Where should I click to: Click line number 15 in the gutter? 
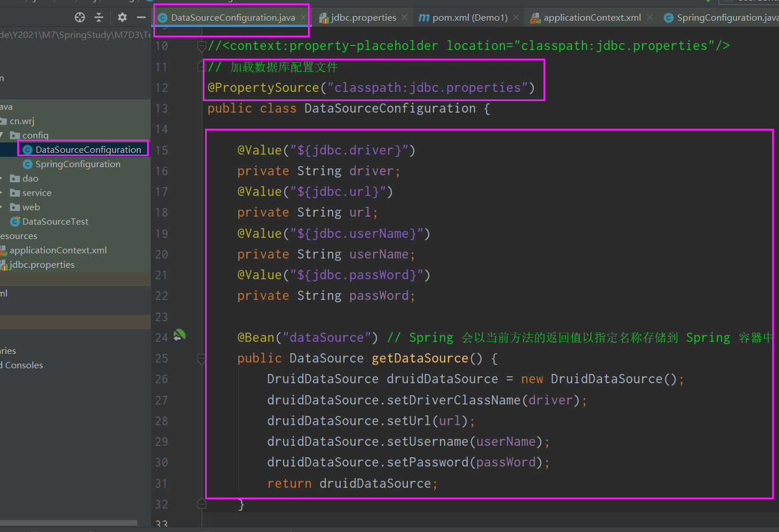coord(161,151)
